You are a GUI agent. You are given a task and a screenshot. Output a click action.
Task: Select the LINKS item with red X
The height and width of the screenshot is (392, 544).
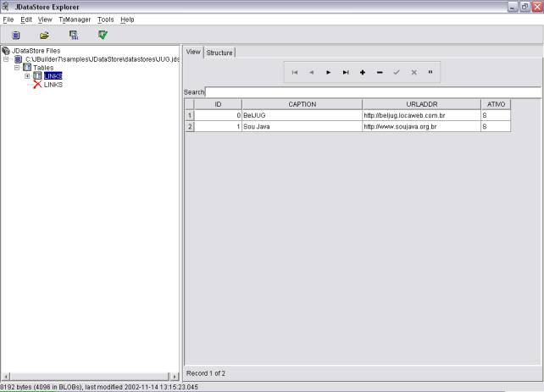click(53, 86)
